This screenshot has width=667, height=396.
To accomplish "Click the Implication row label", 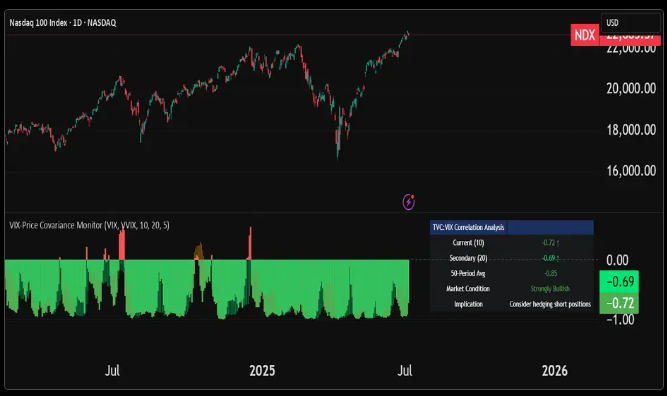I will pyautogui.click(x=468, y=304).
